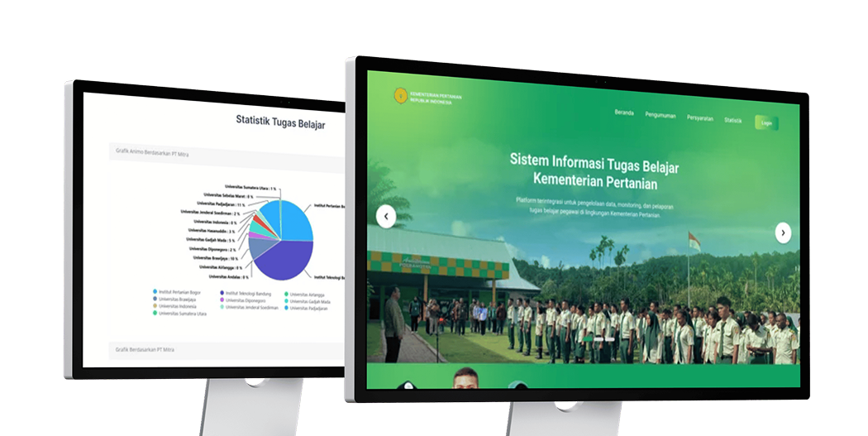Toggle Universitas Gadjah Mada legend item
868x436 pixels.
[x=308, y=302]
